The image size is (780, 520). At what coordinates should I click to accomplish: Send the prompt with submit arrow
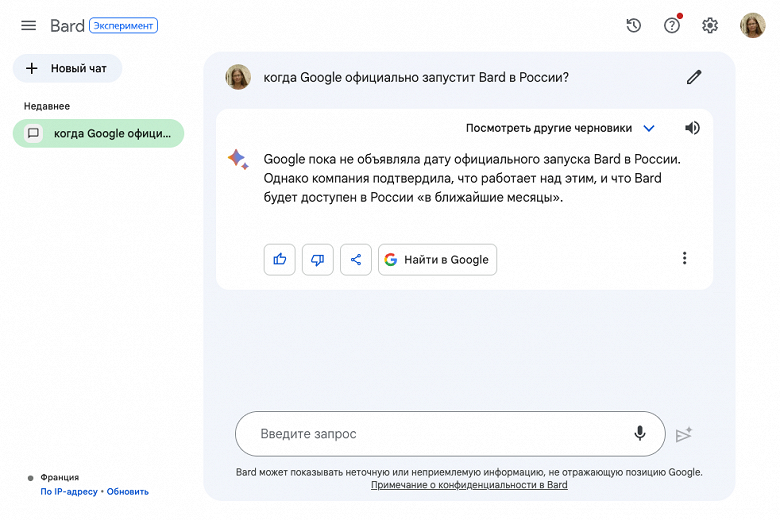point(684,434)
